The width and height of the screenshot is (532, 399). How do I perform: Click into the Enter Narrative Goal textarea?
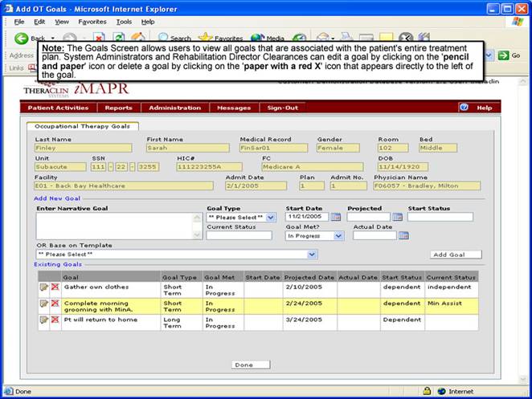pyautogui.click(x=116, y=226)
